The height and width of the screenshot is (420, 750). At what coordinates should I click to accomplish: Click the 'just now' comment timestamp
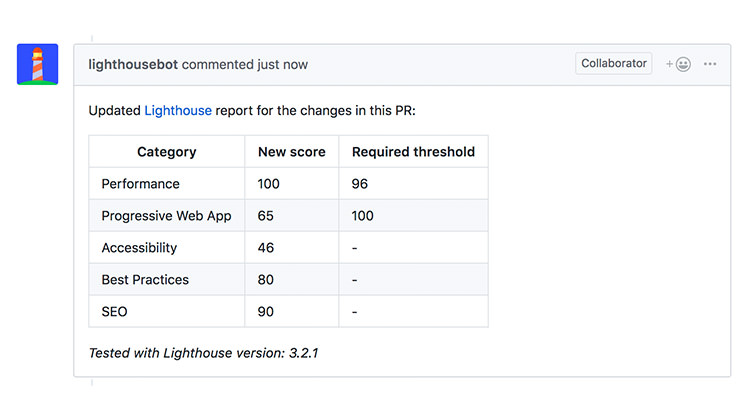[282, 64]
